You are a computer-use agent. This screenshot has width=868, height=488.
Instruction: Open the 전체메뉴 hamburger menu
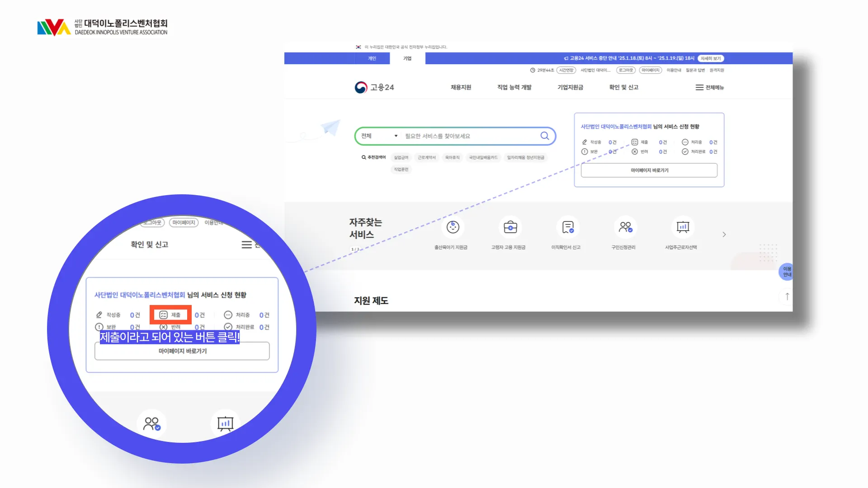point(709,87)
